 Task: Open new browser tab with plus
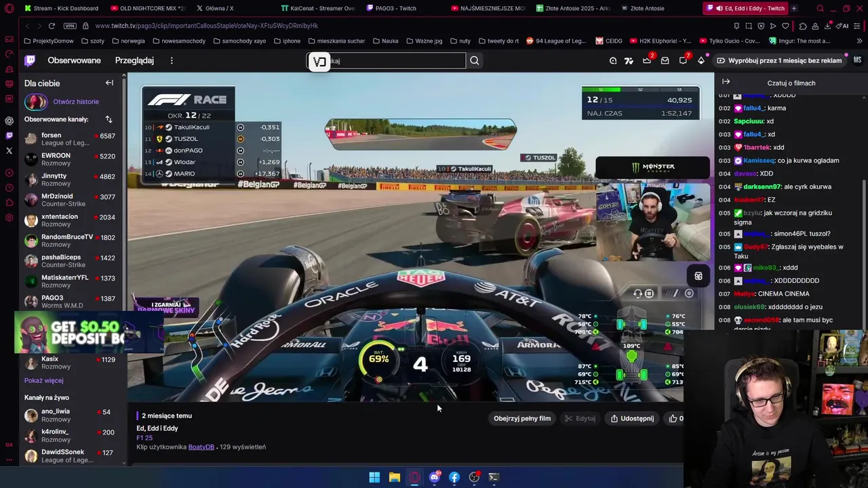click(794, 8)
